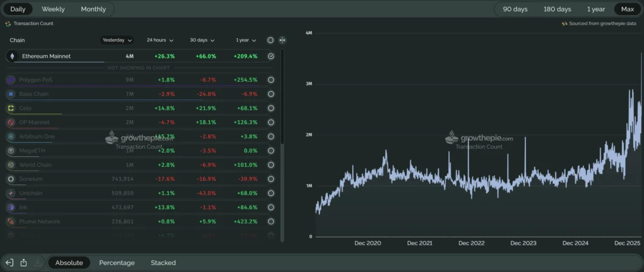Uncheck Ethereum Mainnet from the chart

tap(271, 56)
